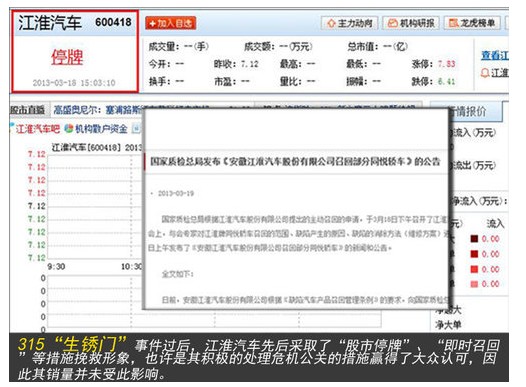
Task: Click the 总市值 label
Action: (x=363, y=46)
